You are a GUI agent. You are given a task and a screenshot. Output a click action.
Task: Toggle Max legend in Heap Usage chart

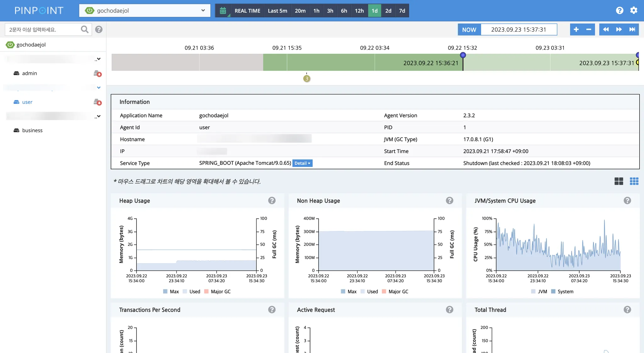tap(171, 292)
